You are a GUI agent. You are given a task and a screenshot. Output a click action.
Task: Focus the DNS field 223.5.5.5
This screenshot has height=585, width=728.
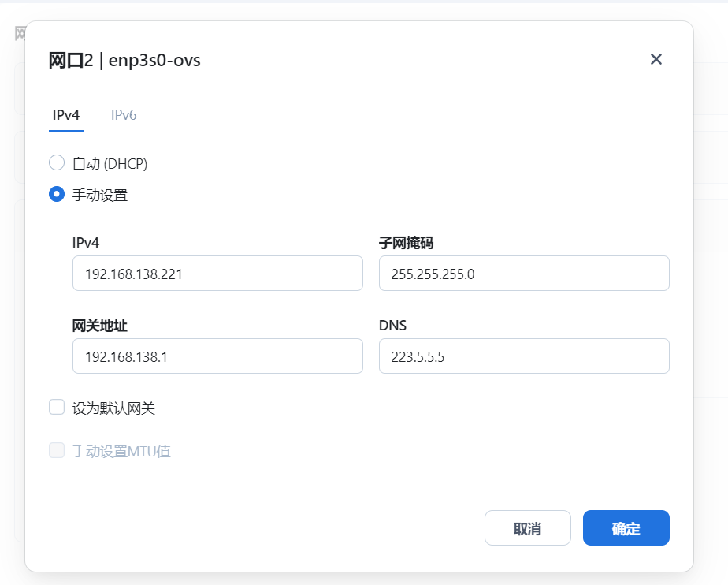click(523, 356)
